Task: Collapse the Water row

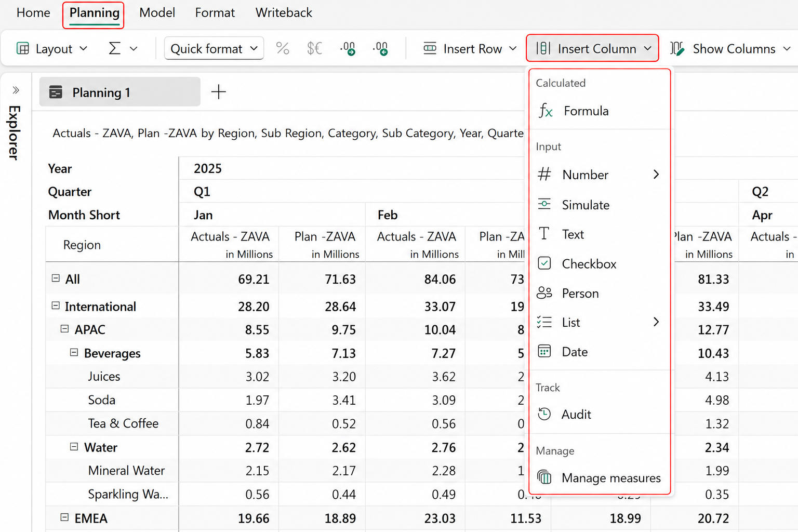Action: click(x=74, y=447)
